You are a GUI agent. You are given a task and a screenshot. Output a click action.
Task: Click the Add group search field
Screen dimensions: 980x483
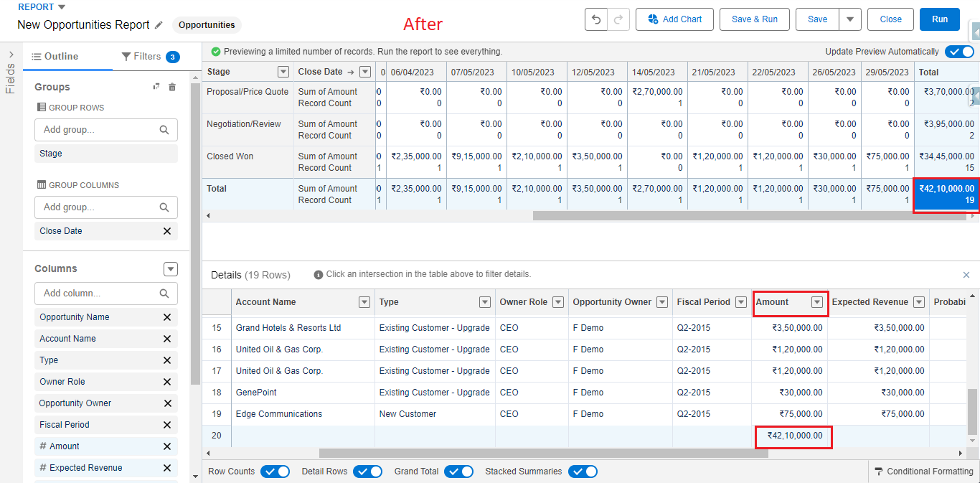105,130
